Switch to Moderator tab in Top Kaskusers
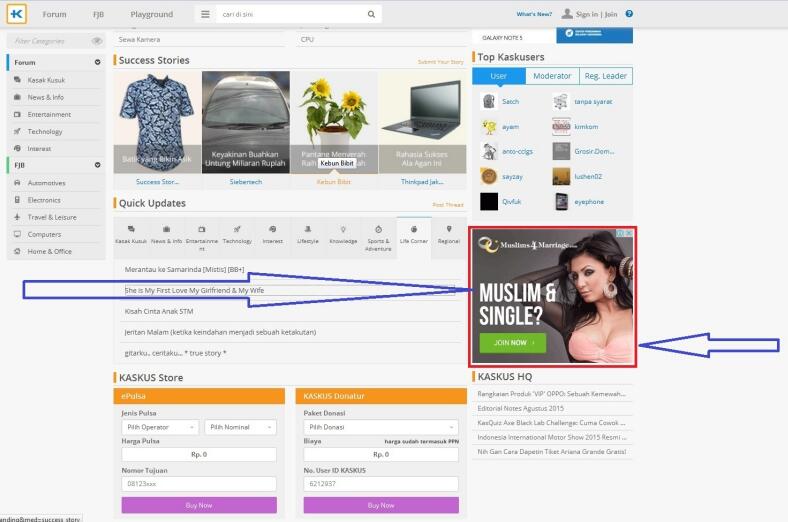Viewport: 788px width, 522px height. pos(552,76)
